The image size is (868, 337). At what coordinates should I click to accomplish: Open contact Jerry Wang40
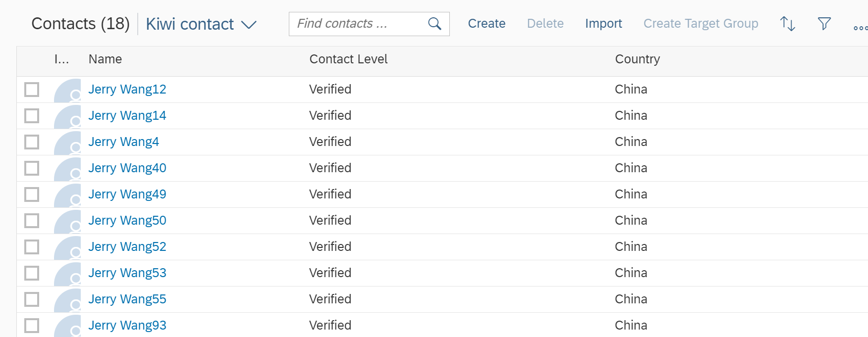[127, 168]
